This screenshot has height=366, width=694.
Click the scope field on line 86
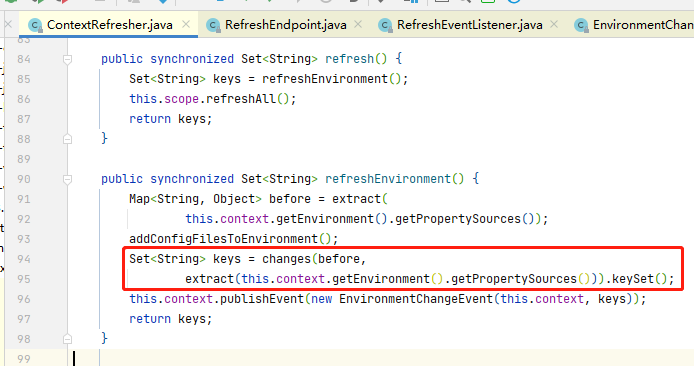(181, 99)
